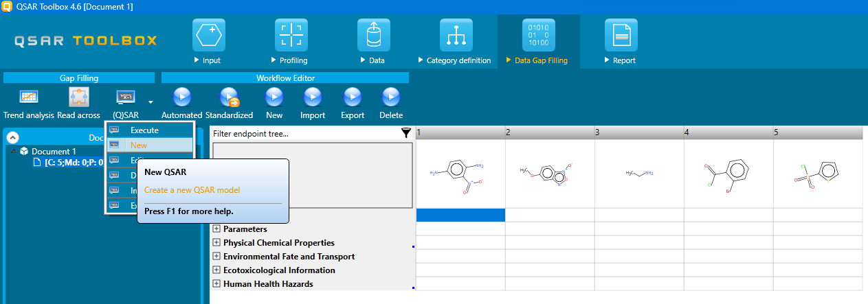Select chemical 3 ethylamine structure
The image size is (868, 304).
tap(639, 174)
